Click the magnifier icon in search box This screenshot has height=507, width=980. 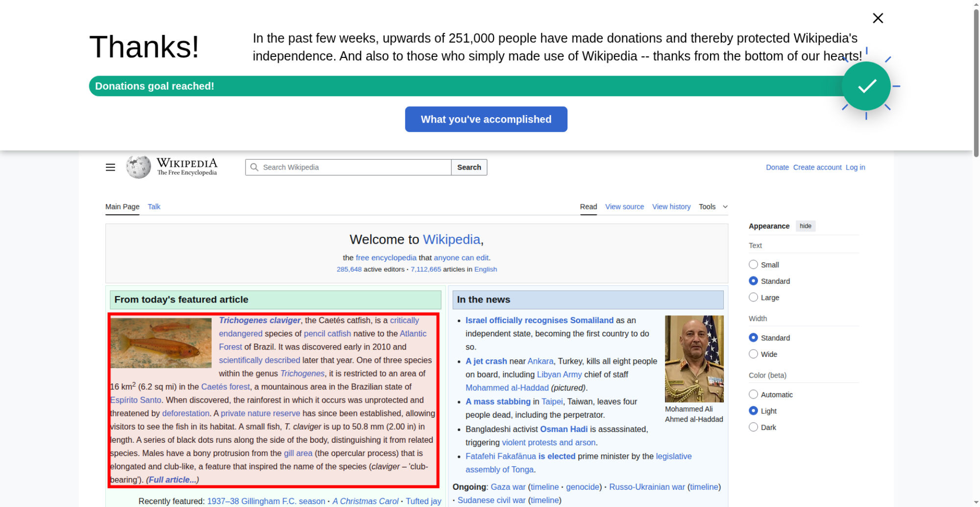click(254, 167)
